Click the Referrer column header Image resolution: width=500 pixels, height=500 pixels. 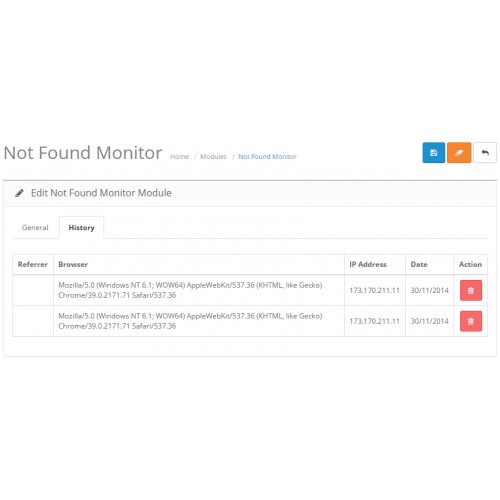[x=33, y=264]
